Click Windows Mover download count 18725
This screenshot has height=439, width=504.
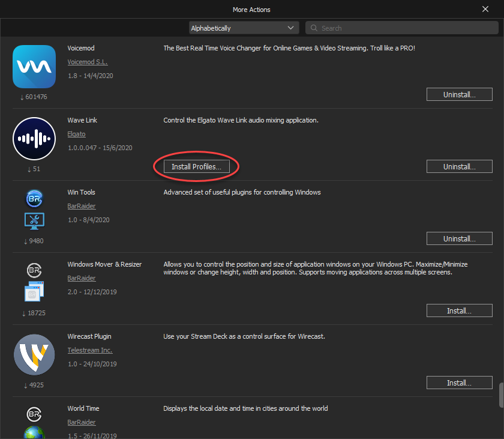[34, 313]
